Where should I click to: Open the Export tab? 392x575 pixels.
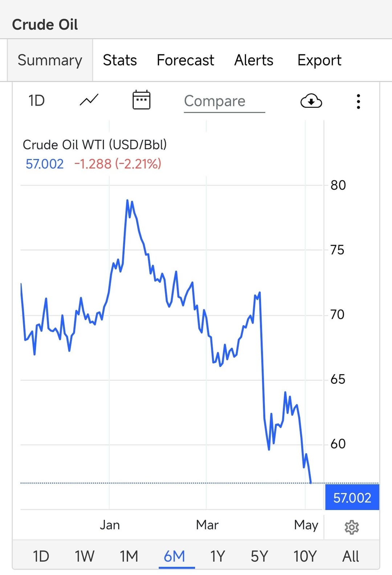click(319, 60)
